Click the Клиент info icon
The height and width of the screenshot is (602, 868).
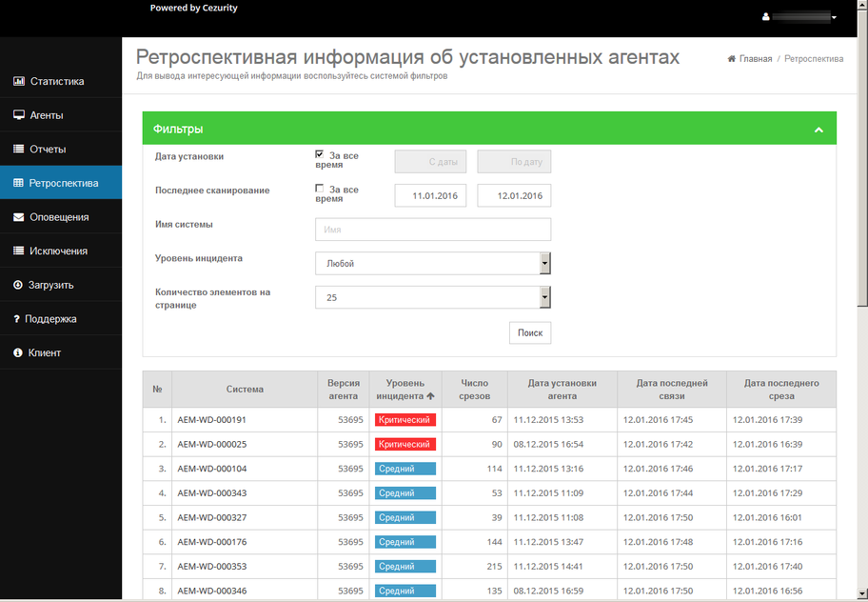(18, 352)
